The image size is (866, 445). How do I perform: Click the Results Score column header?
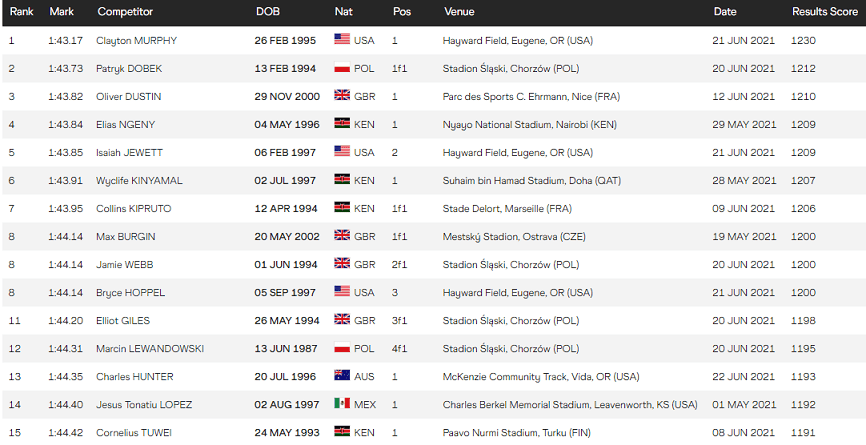point(823,12)
